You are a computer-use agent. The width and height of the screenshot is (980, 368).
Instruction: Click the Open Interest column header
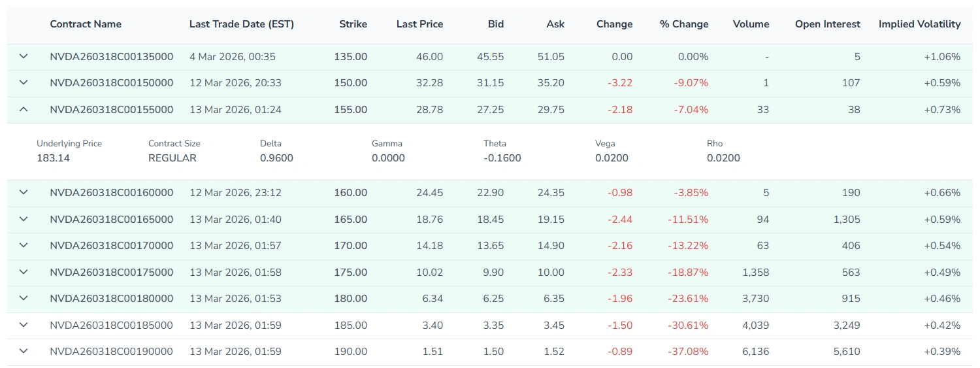[828, 24]
